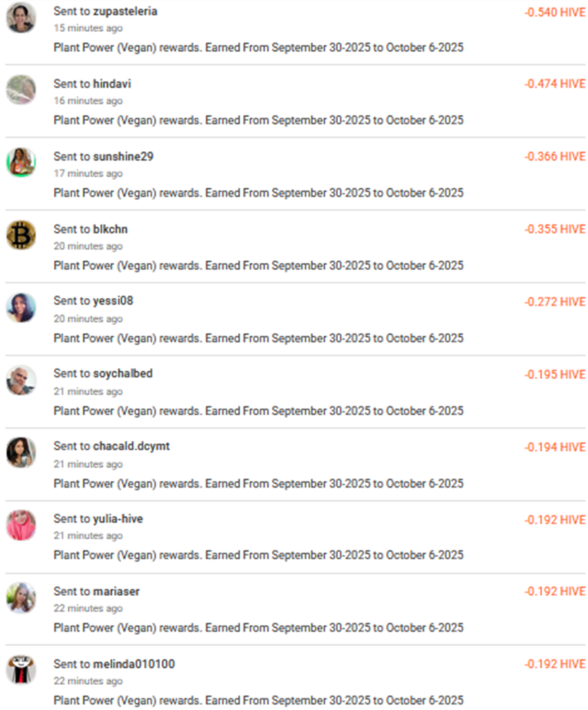
Task: Click melinda010100's avatar icon
Action: 21,670
